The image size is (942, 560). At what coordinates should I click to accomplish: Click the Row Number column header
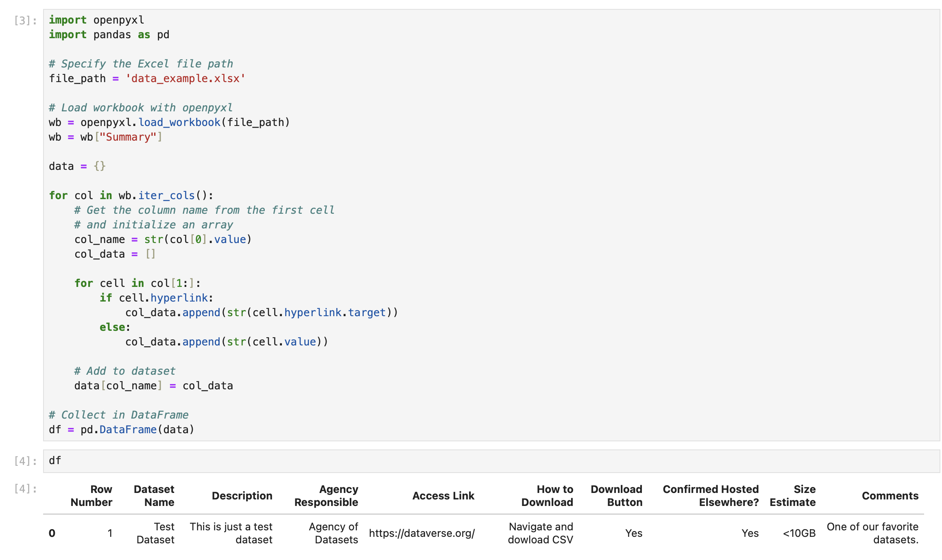[92, 495]
